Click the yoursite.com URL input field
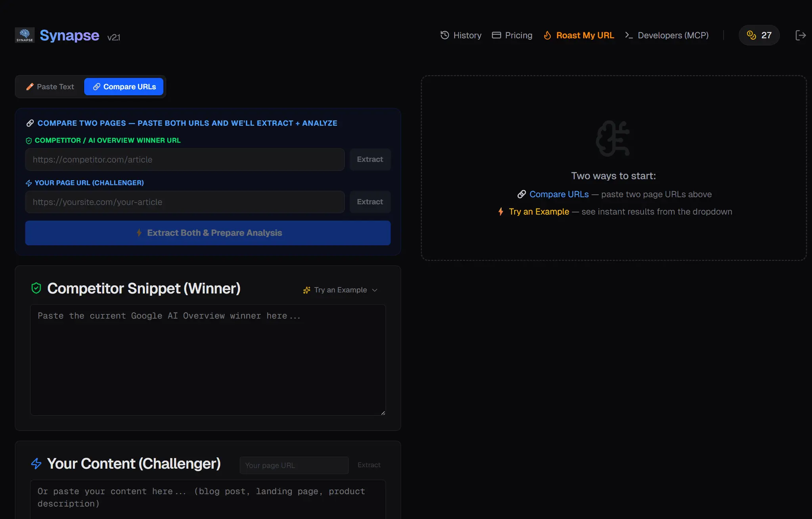The image size is (812, 519). pyautogui.click(x=185, y=202)
